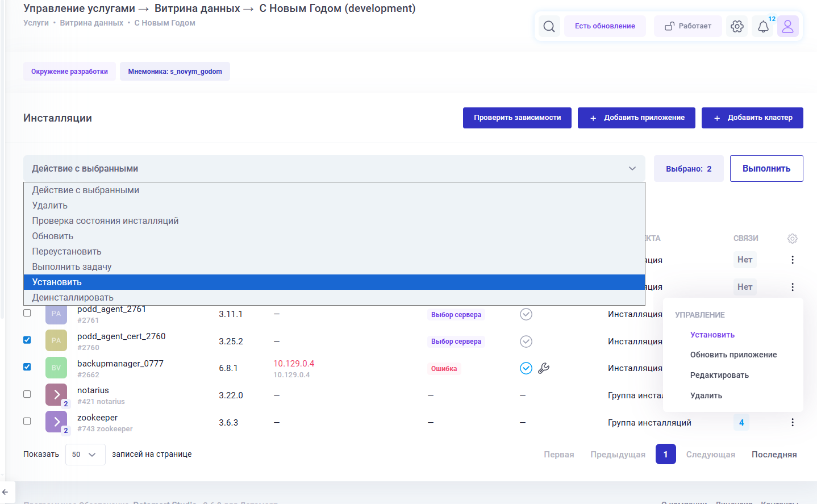Click blue check circle for backupmanager_0777
Screen dimensions: 817x504
click(x=526, y=368)
